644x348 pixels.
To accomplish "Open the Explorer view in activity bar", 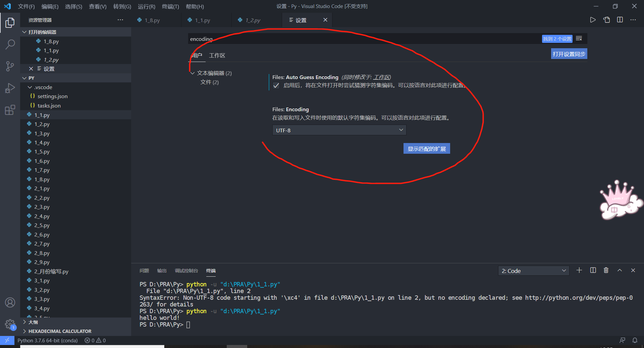I will point(10,23).
